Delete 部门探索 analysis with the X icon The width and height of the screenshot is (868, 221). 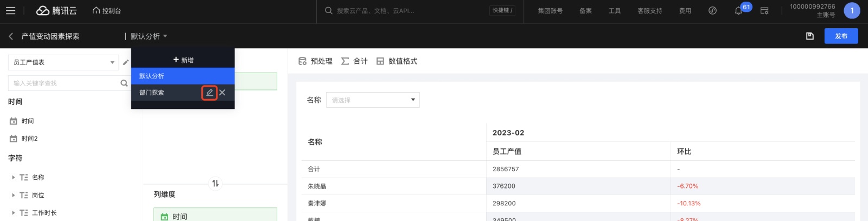click(x=222, y=93)
